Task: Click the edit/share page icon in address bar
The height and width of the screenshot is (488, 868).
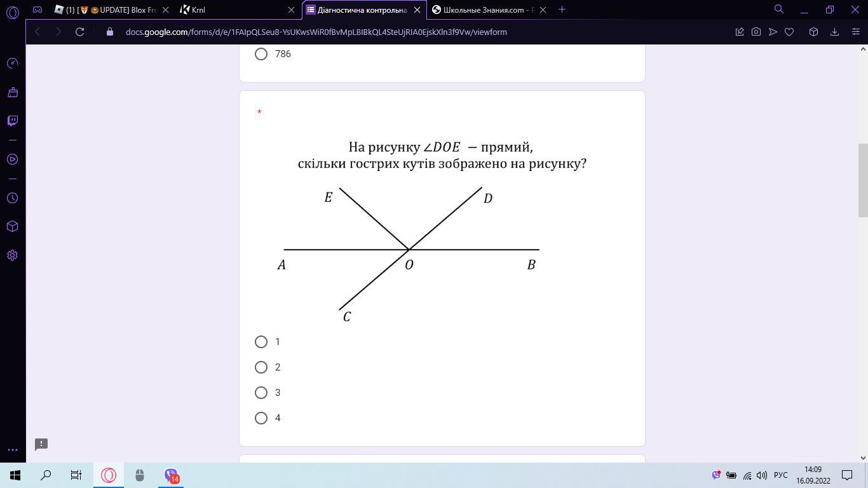Action: click(740, 32)
